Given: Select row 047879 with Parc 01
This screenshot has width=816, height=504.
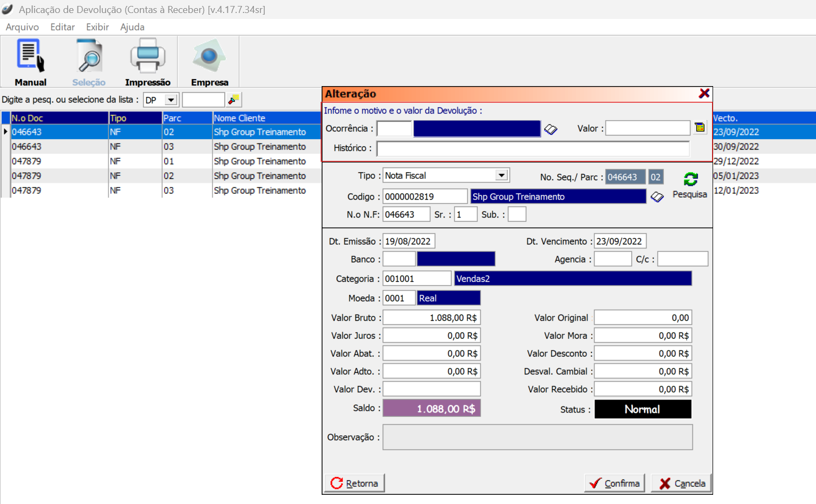Looking at the screenshot, I should tap(162, 161).
